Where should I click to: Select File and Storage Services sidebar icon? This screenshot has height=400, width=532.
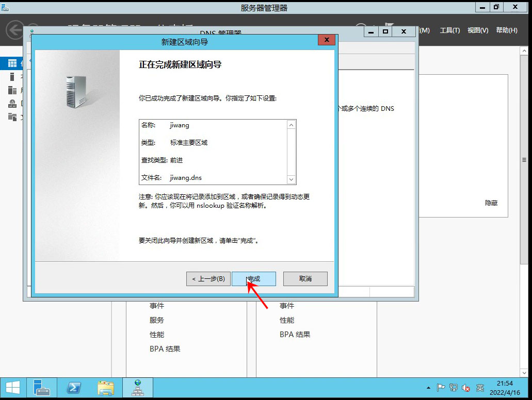coord(12,117)
